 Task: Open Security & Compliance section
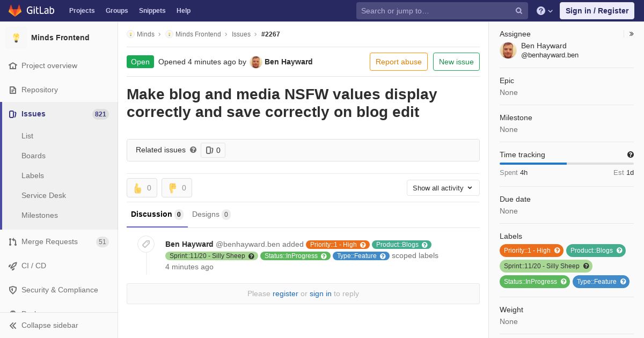(x=59, y=290)
